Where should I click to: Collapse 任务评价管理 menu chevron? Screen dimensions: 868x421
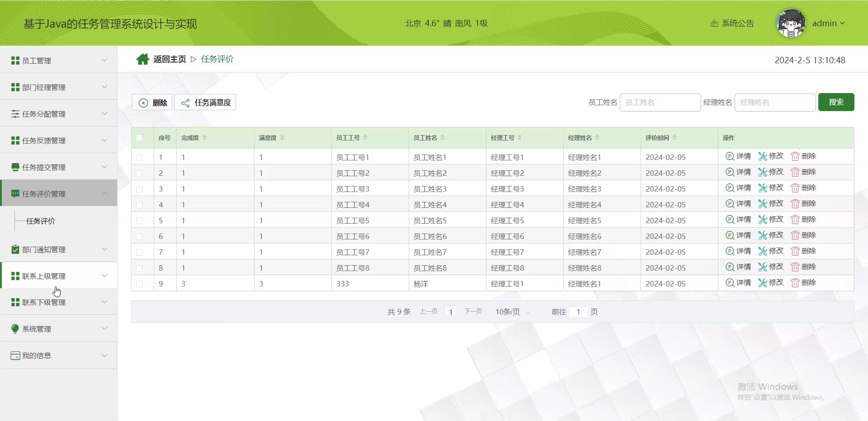[x=104, y=193]
